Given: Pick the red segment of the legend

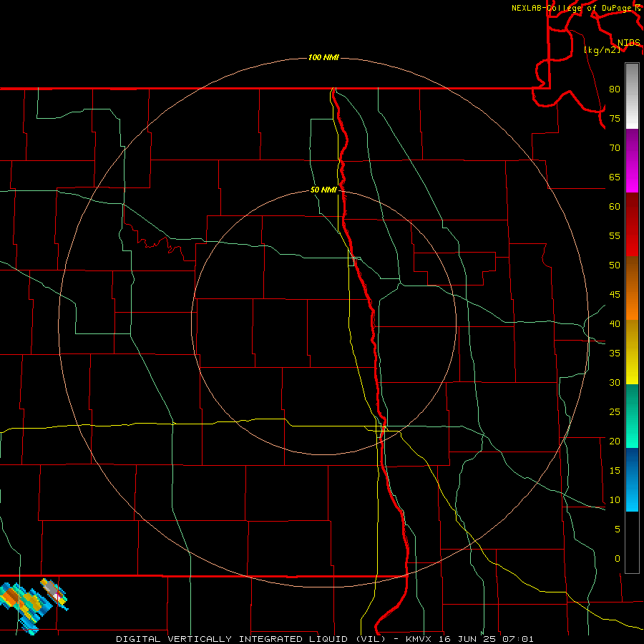Looking at the screenshot, I should point(632,225).
